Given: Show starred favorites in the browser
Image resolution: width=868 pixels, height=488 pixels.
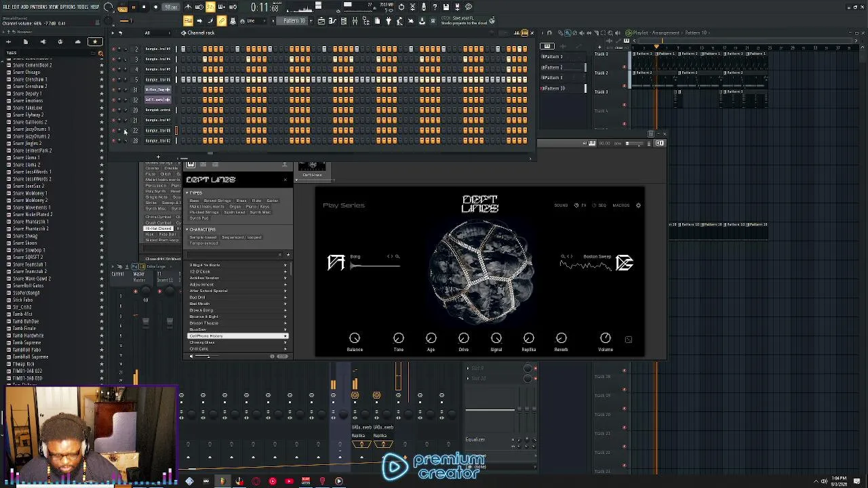Looking at the screenshot, I should (x=95, y=42).
